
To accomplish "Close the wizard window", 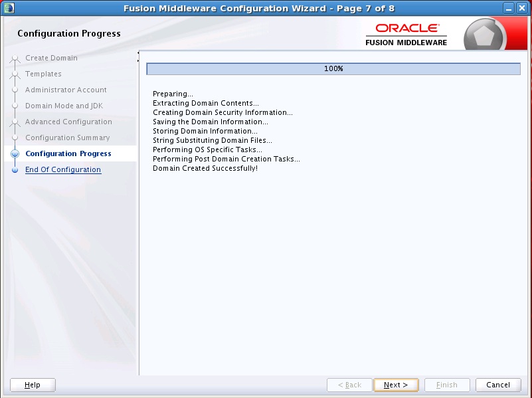I will pyautogui.click(x=521, y=8).
